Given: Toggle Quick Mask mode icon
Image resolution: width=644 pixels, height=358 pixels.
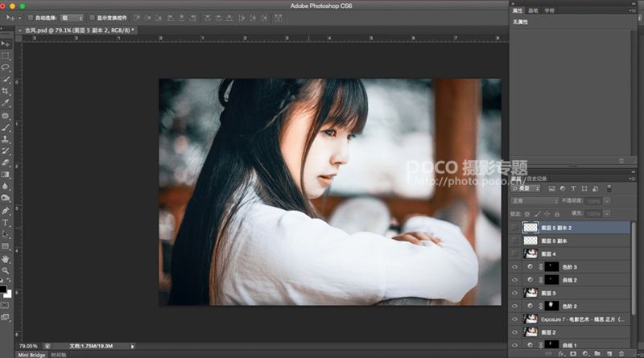Looking at the screenshot, I should click(x=5, y=306).
